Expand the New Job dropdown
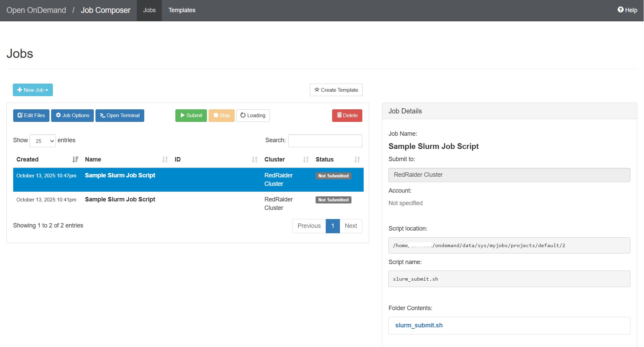The image size is (644, 347). point(33,90)
